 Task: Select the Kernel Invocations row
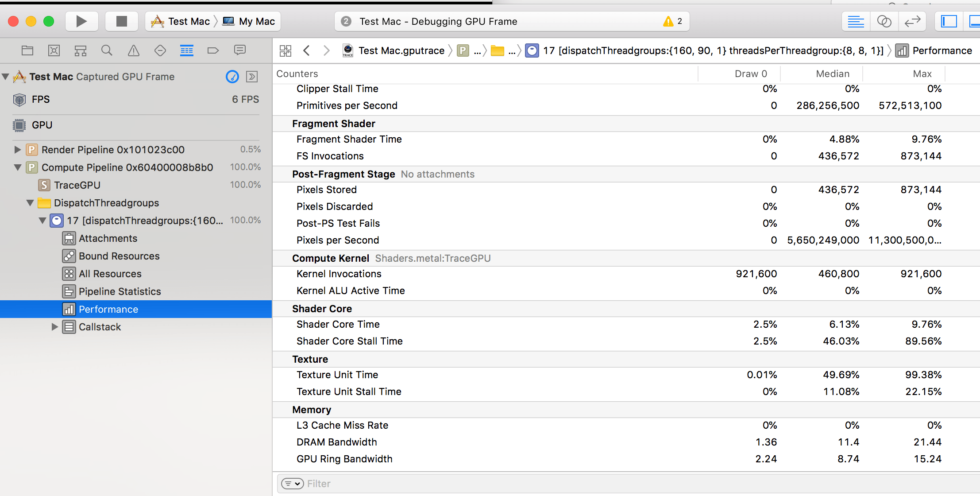pos(626,274)
